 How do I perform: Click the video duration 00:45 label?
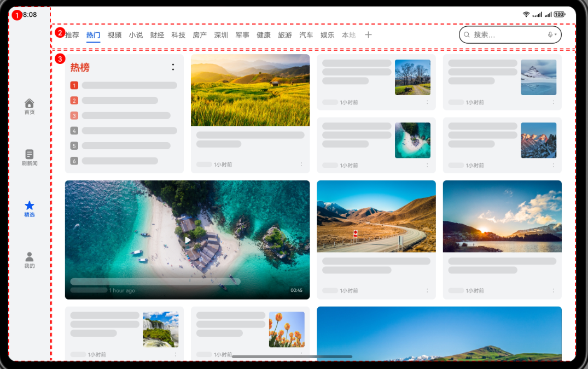point(296,290)
